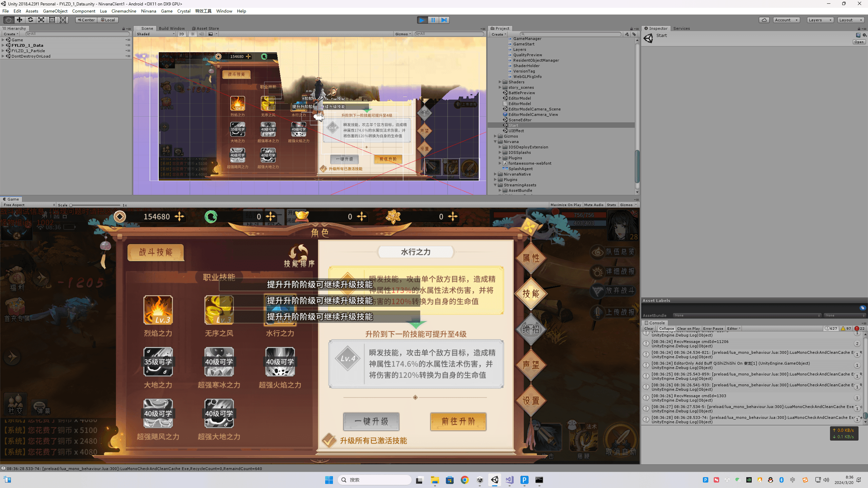Select the Rotate tool
This screenshot has height=488, width=868.
(x=30, y=20)
